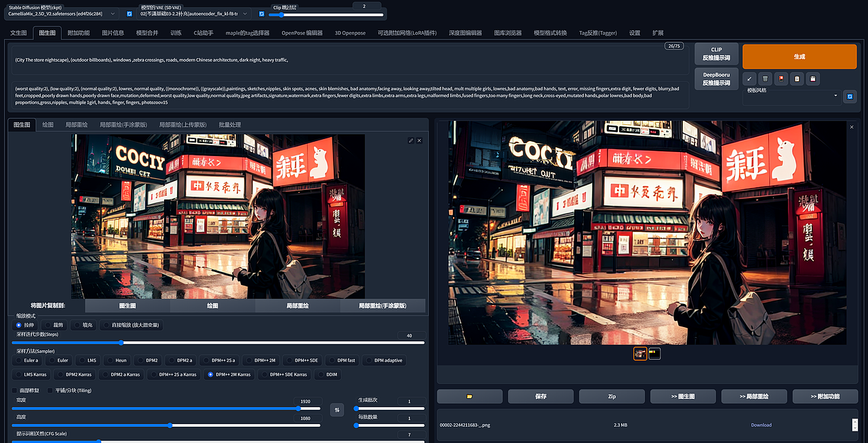Clear the prompt with the trash icon
868x443 pixels.
[x=765, y=79]
